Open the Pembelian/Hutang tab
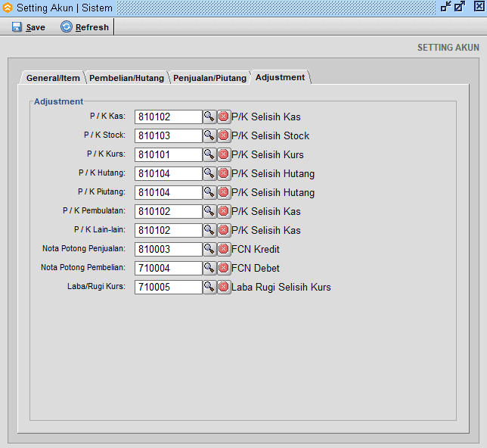The height and width of the screenshot is (448, 487). click(126, 78)
